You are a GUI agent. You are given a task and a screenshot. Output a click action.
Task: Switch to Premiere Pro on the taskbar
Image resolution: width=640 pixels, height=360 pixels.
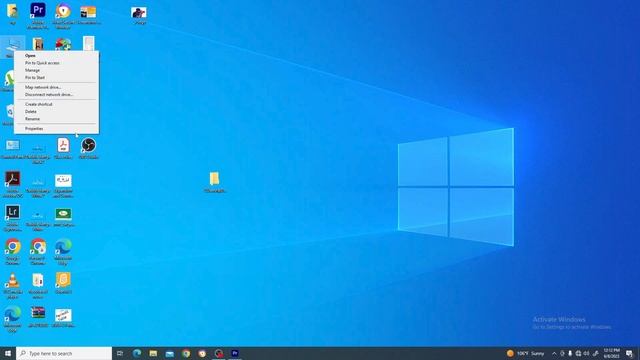pyautogui.click(x=235, y=353)
